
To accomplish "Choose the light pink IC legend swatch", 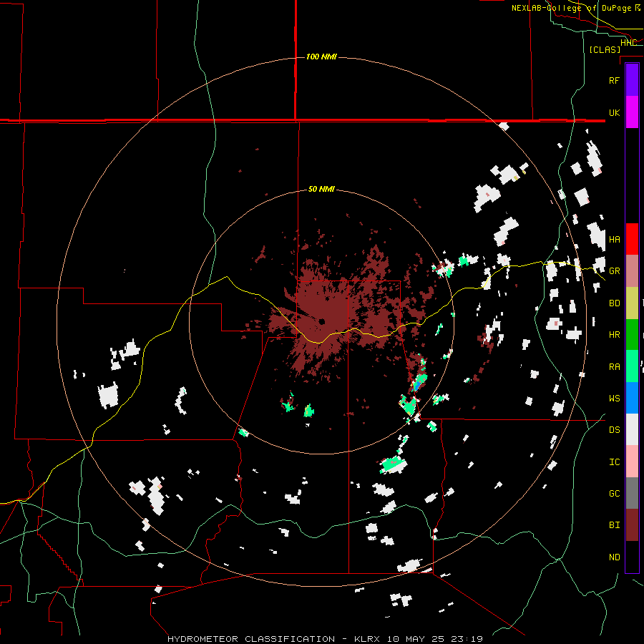I will [632, 462].
